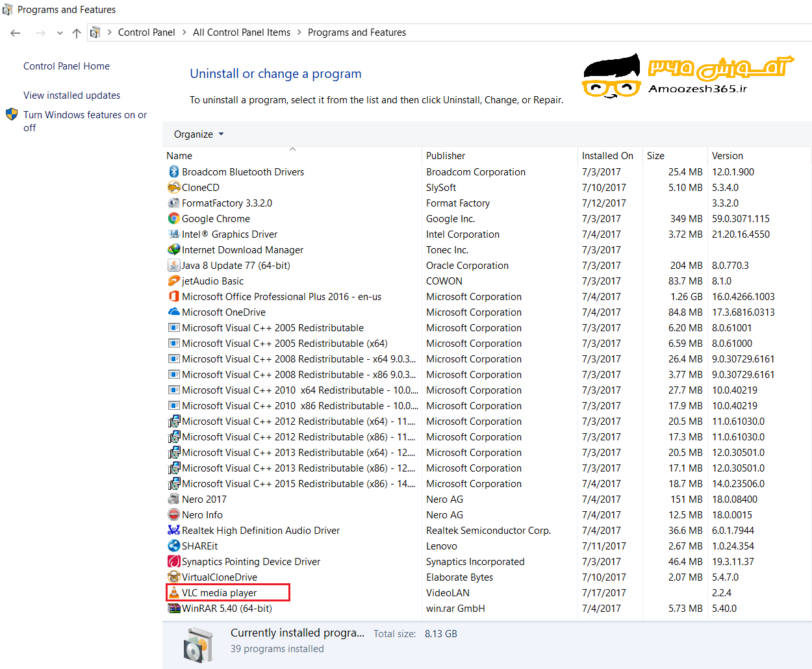Sort list by Publisher column header
The image size is (812, 669).
pos(500,156)
